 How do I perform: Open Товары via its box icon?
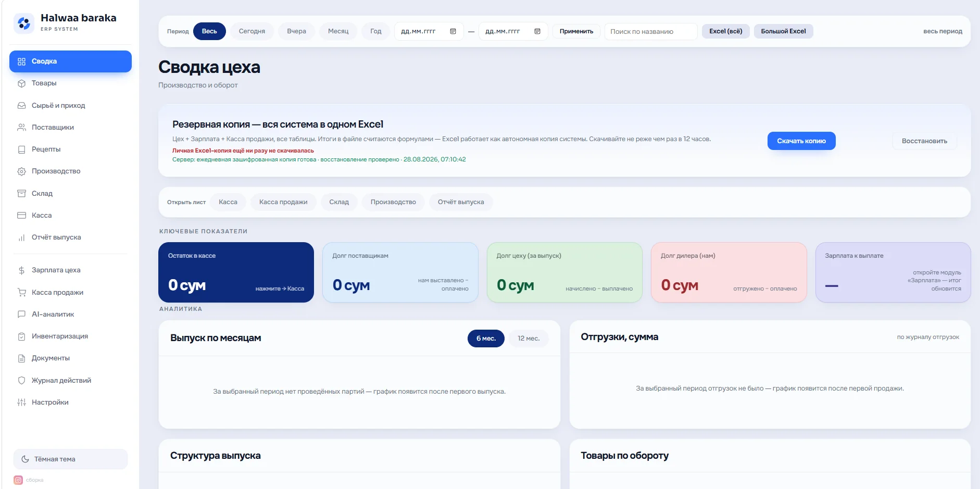click(21, 83)
